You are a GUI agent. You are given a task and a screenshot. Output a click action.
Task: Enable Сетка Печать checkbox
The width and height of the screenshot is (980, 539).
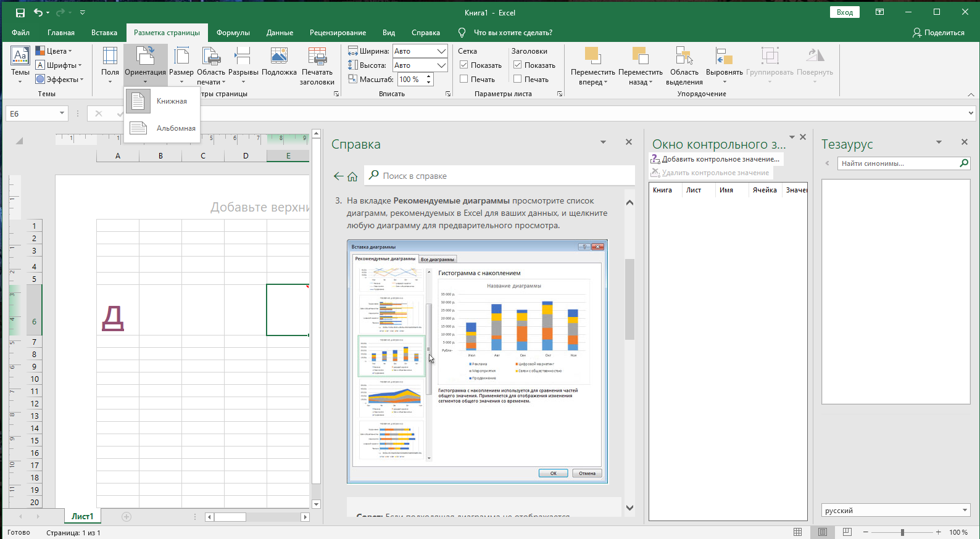tap(464, 79)
